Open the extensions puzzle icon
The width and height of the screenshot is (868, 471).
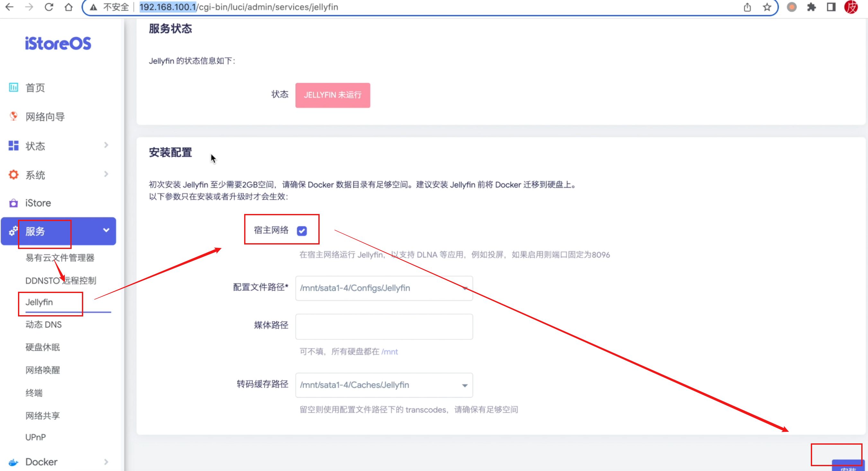click(811, 7)
